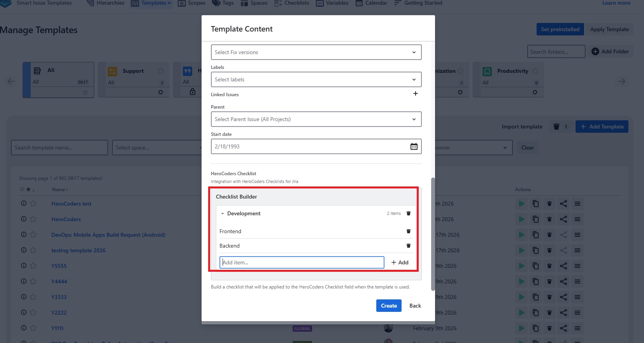
Task: Go to the Calendar tab
Action: [x=372, y=3]
